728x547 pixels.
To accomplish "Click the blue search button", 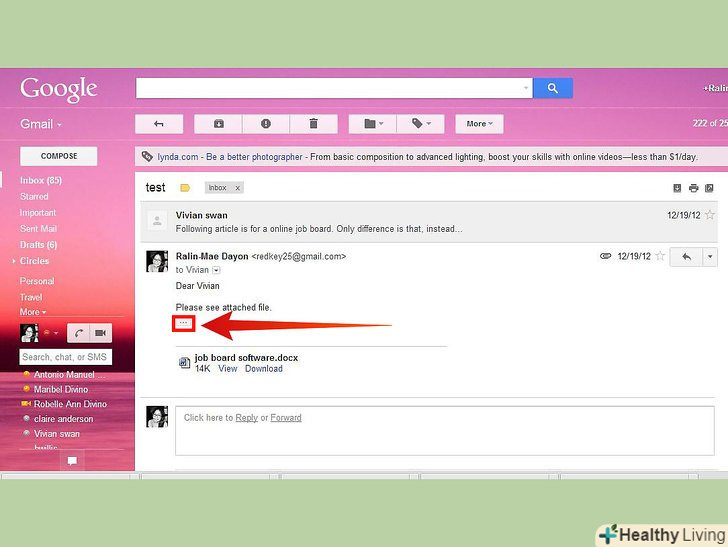I will [x=552, y=88].
